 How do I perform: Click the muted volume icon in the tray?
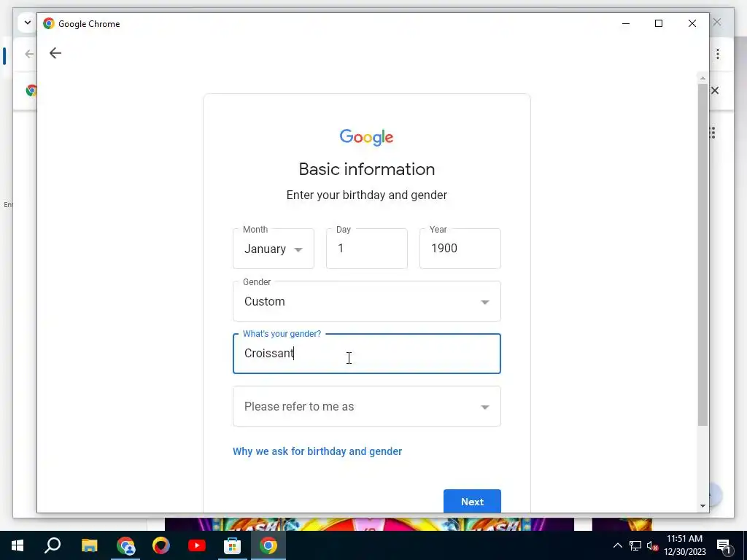tap(652, 545)
